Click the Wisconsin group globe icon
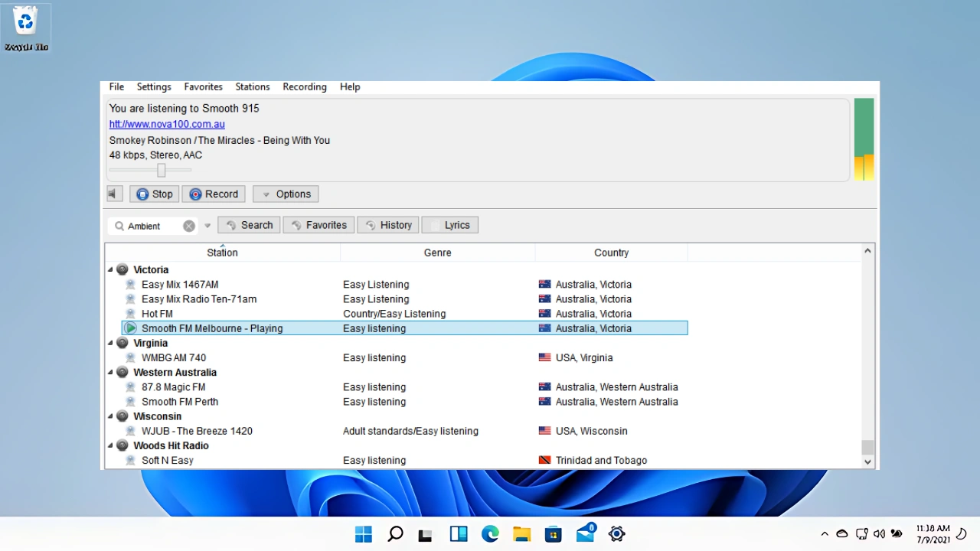This screenshot has width=980, height=551. (x=122, y=416)
